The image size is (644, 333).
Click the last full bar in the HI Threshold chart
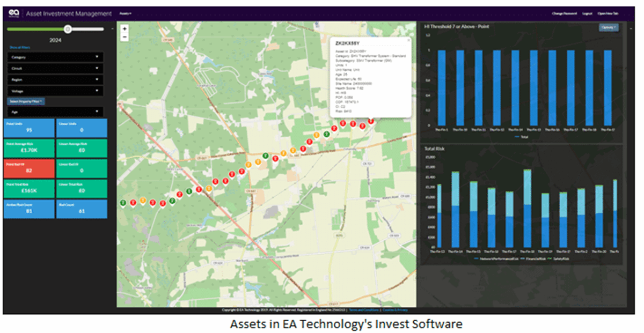pyautogui.click(x=608, y=88)
